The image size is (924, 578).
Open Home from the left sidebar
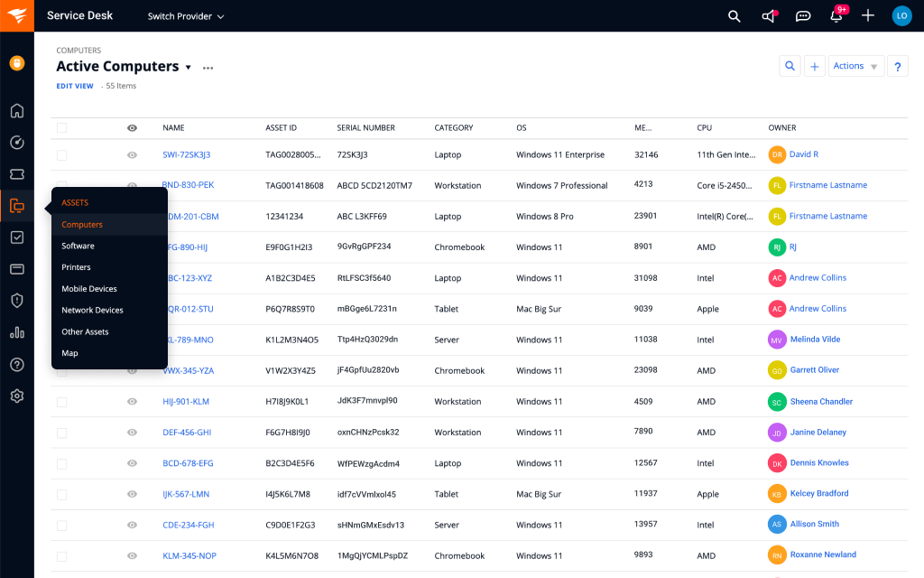click(x=17, y=111)
